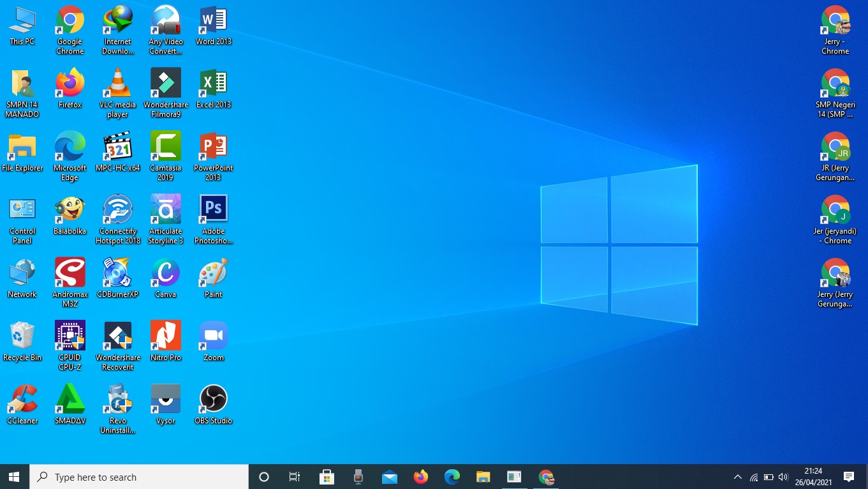The width and height of the screenshot is (868, 489).
Task: Select File Explorer desktop icon
Action: tap(22, 152)
